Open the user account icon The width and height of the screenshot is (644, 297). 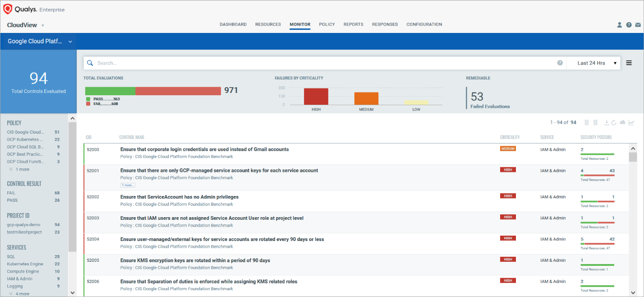(x=620, y=25)
